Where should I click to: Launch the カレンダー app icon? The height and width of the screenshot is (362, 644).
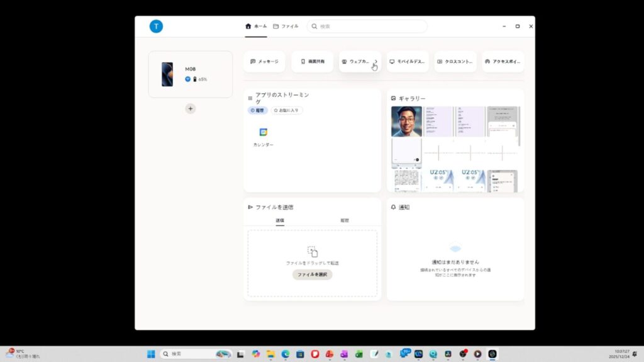264,135
